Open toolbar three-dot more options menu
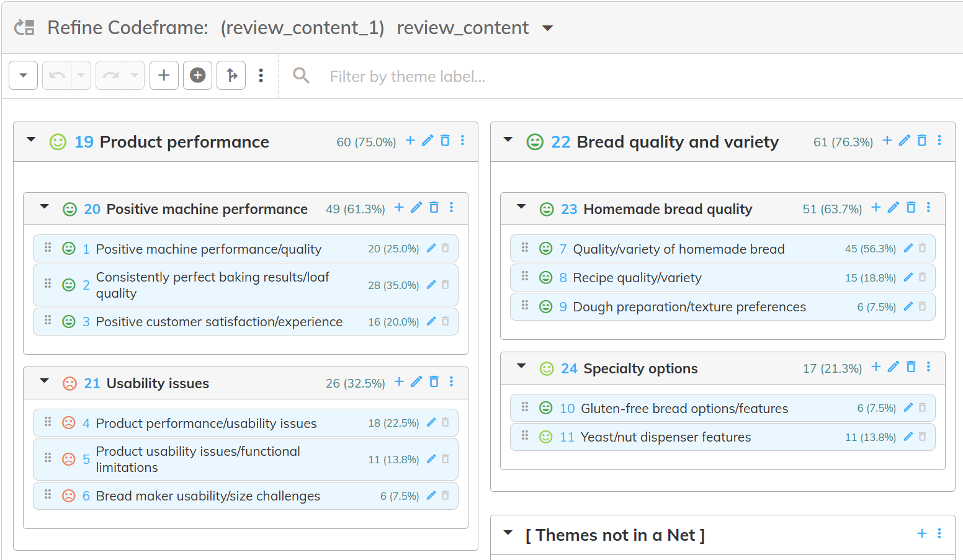This screenshot has width=963, height=560. (x=261, y=76)
